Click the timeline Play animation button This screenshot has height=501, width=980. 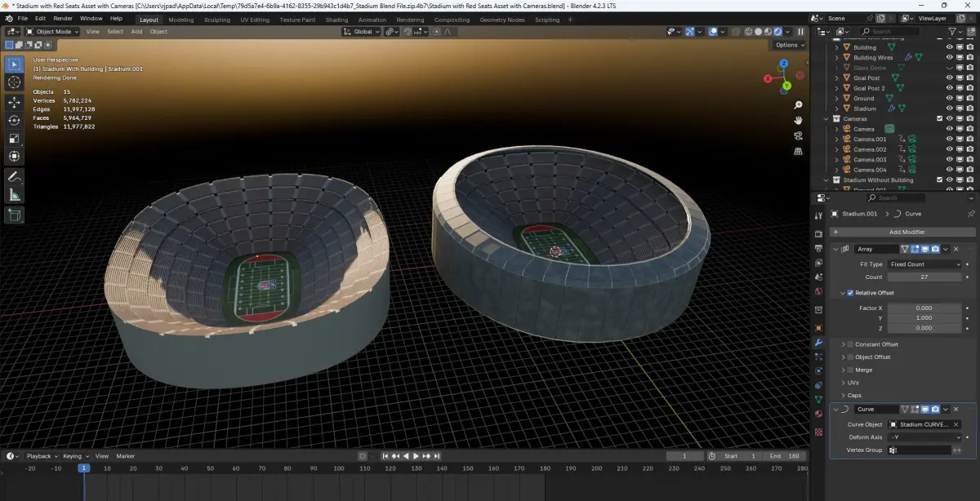(x=416, y=456)
